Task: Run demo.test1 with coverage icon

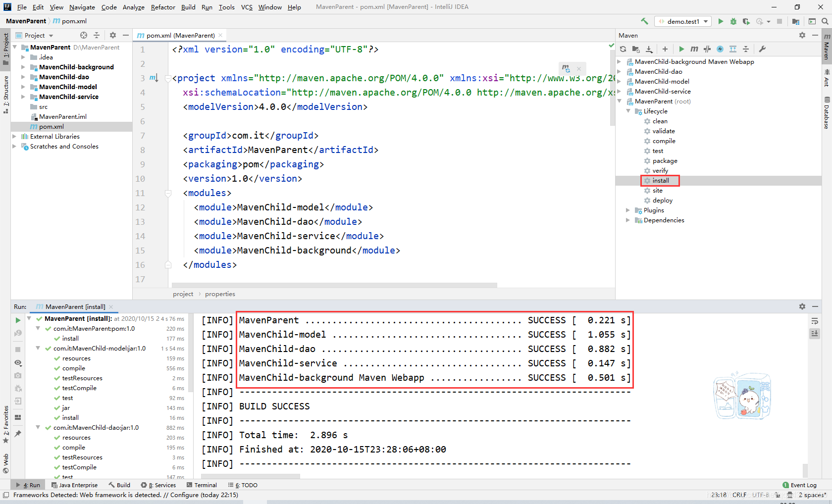Action: [x=746, y=21]
